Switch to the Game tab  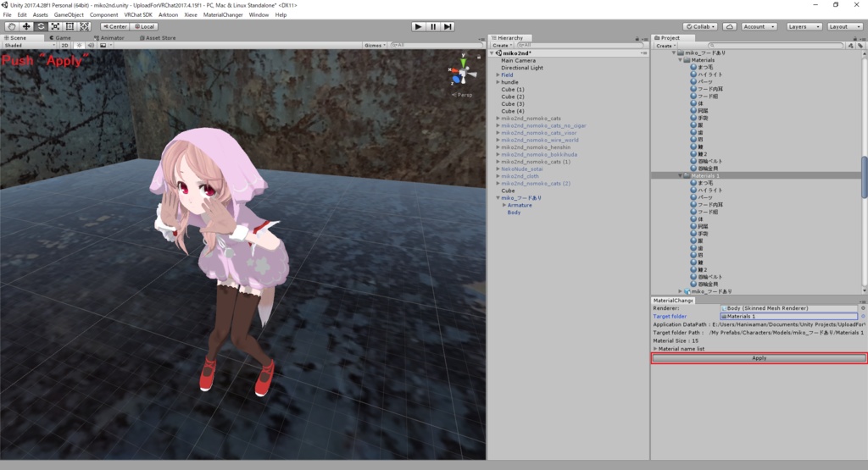click(x=60, y=38)
